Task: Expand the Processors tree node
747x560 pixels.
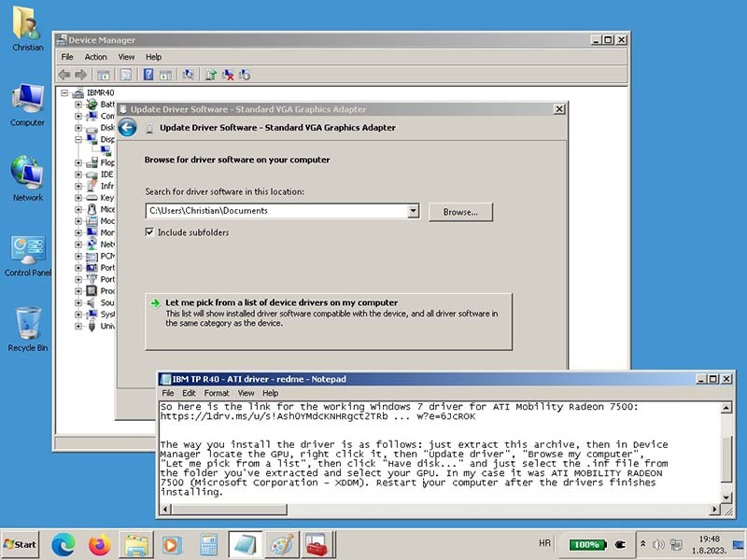Action: click(x=78, y=291)
